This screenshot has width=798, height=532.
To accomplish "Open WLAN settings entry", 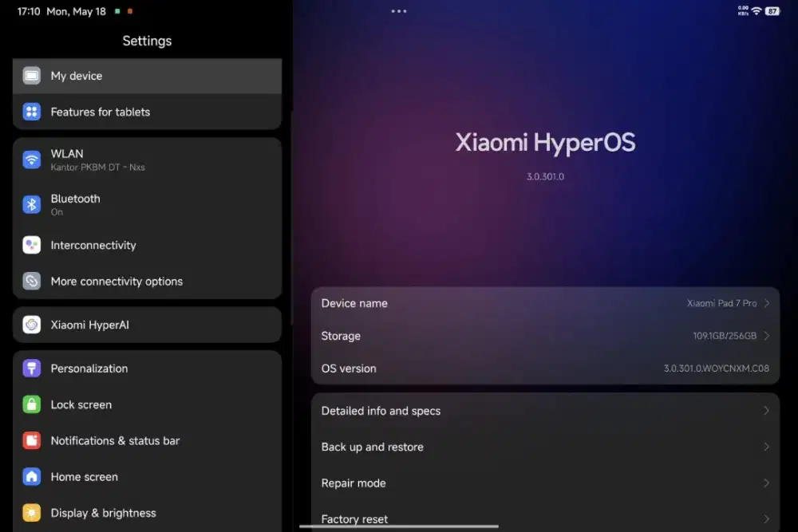I will click(147, 160).
